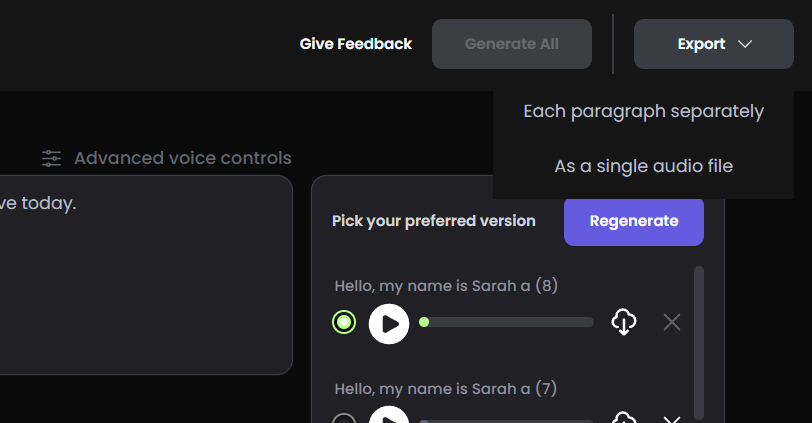The width and height of the screenshot is (812, 423).
Task: Delete the Sarah a (7) version
Action: [x=672, y=419]
